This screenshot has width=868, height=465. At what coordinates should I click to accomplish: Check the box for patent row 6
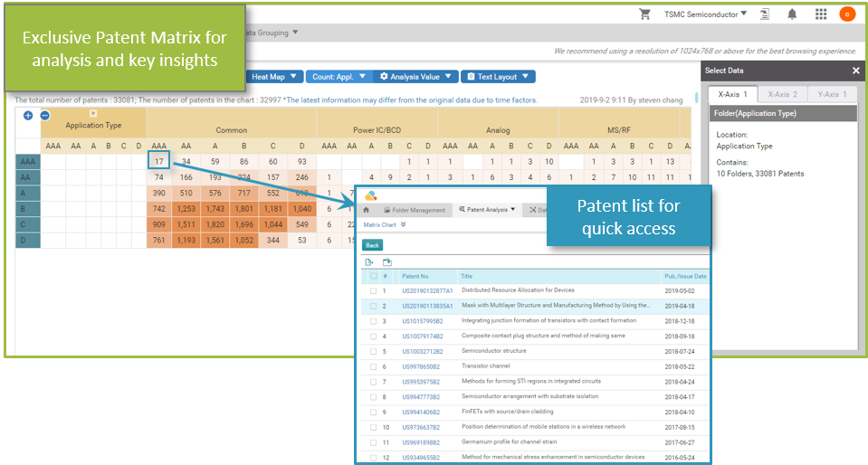[x=373, y=366]
